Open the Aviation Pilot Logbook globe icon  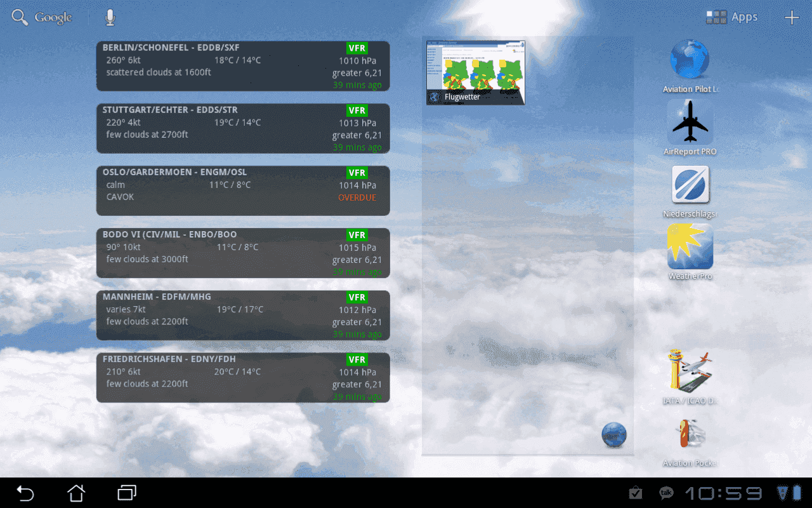pos(690,59)
